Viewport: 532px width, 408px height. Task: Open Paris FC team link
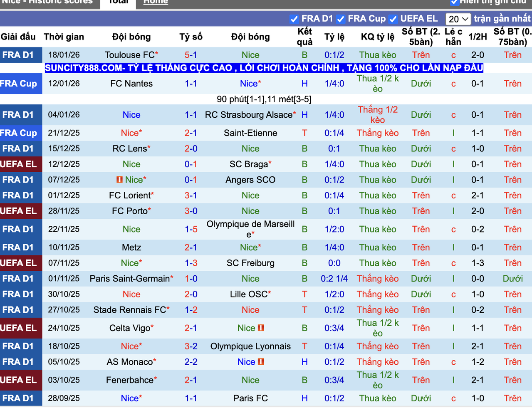(250, 398)
